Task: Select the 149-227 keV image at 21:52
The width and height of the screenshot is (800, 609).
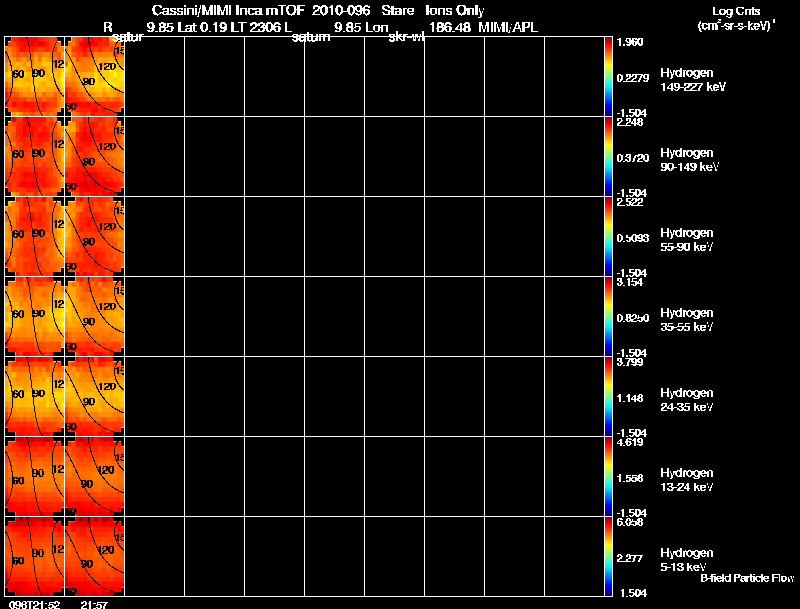Action: (35, 77)
